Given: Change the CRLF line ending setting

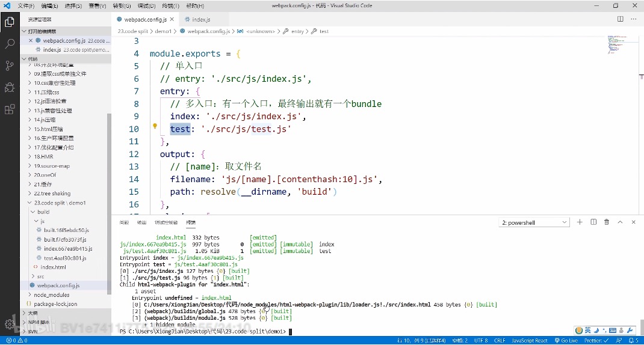Looking at the screenshot, I should point(500,340).
